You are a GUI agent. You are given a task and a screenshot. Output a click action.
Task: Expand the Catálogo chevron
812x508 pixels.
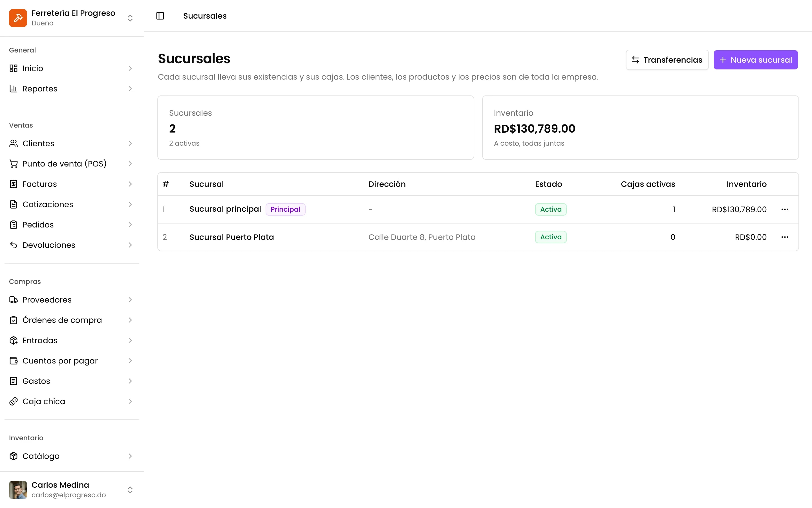[x=130, y=456]
